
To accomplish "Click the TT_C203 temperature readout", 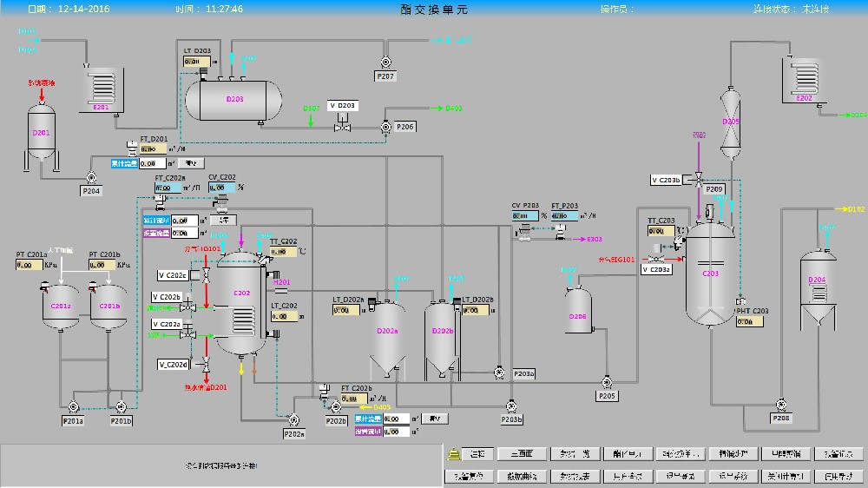I will pos(661,231).
